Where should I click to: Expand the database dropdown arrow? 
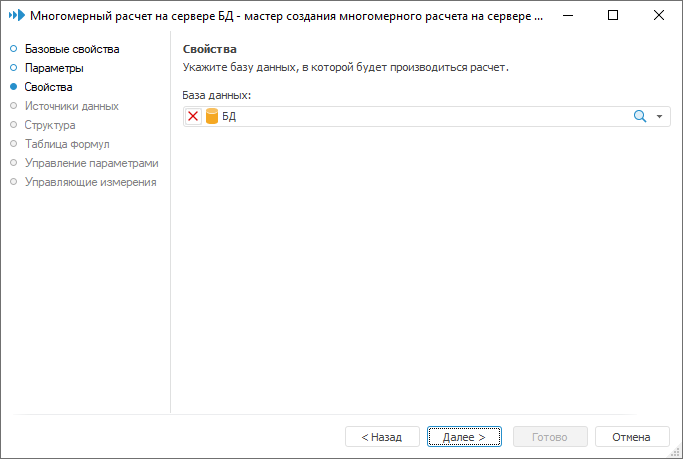click(660, 117)
